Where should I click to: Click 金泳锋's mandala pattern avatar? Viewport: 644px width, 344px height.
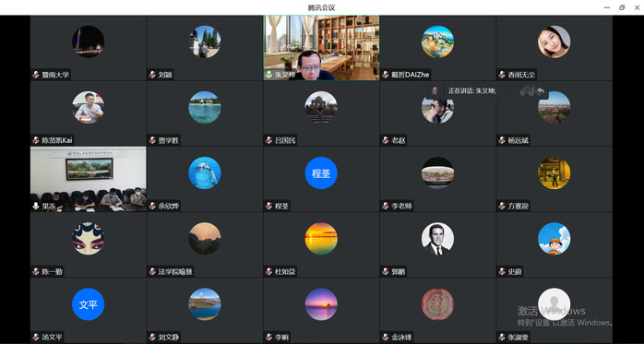coord(437,304)
